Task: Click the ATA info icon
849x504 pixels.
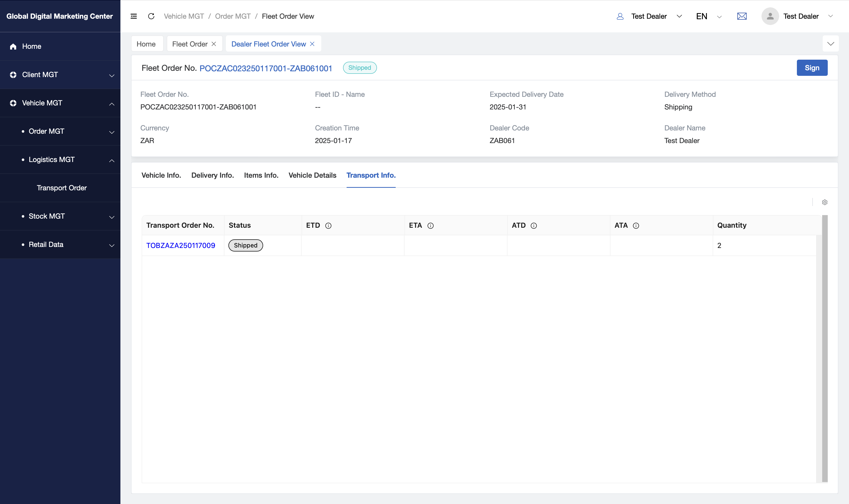Action: pyautogui.click(x=636, y=226)
